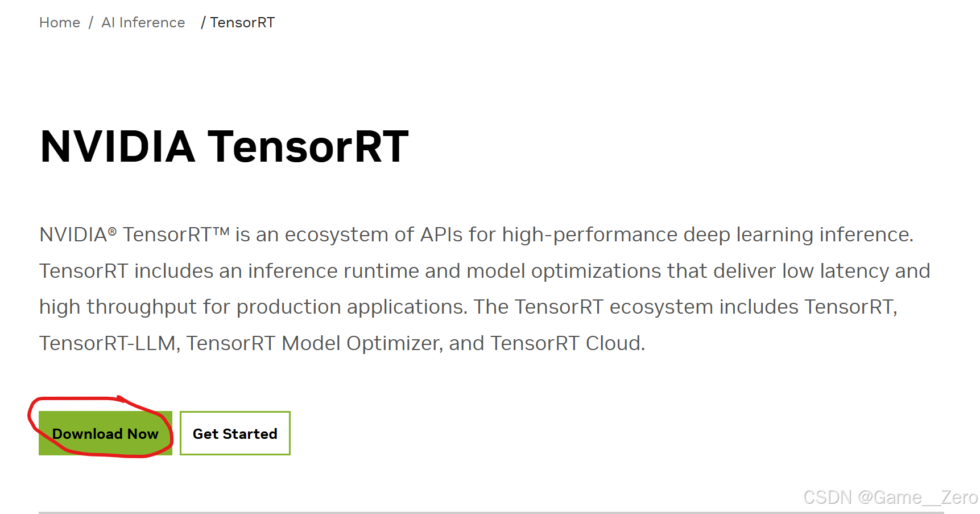Viewport: 980px width, 514px height.
Task: Click the first breadcrumb separator slash
Action: (x=90, y=22)
